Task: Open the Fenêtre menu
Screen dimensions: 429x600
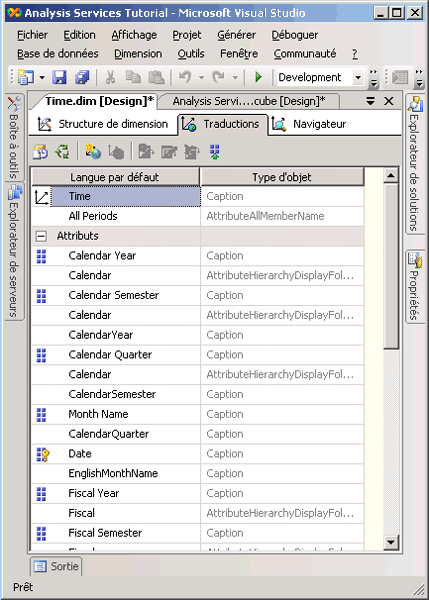Action: (x=239, y=54)
